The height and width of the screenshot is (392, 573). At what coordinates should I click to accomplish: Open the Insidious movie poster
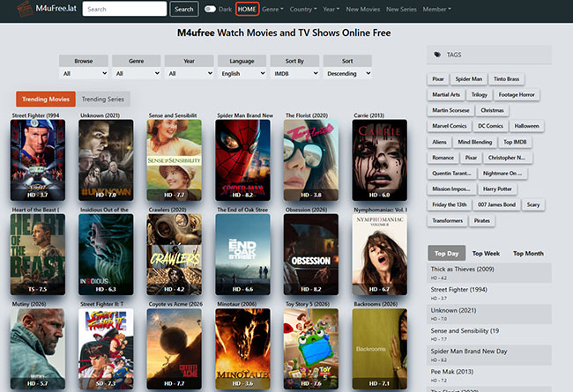106,255
